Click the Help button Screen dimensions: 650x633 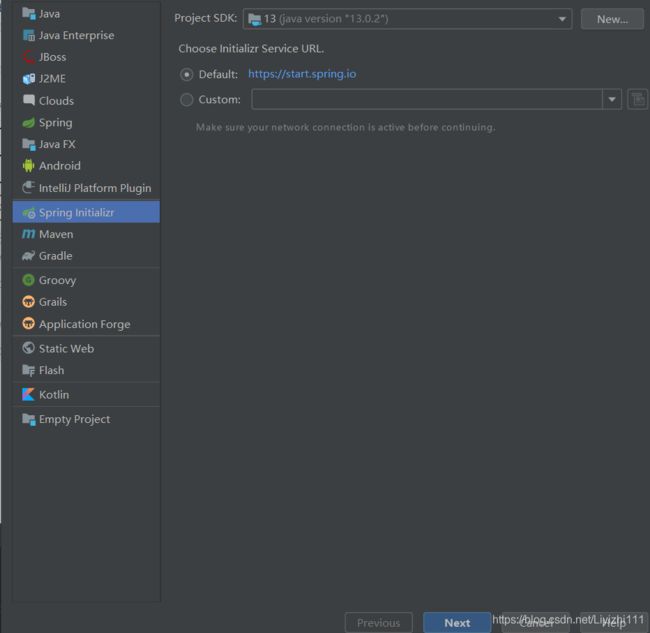pyautogui.click(x=614, y=623)
